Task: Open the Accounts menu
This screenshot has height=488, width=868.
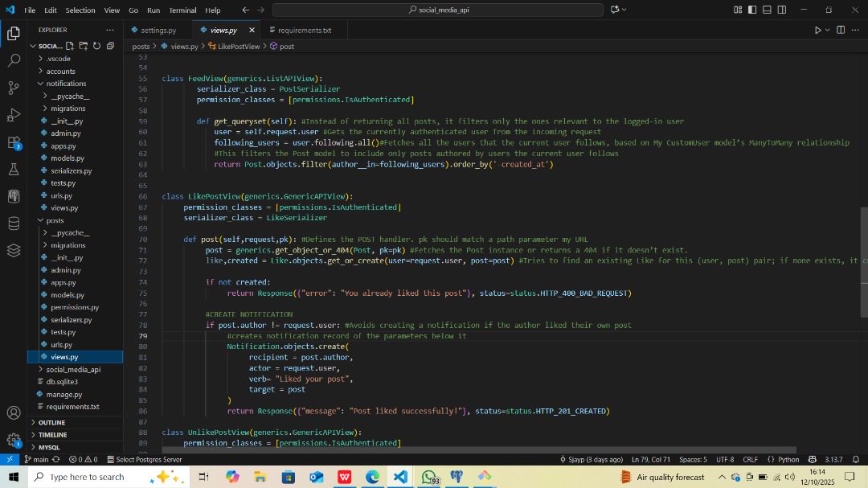Action: tap(14, 412)
